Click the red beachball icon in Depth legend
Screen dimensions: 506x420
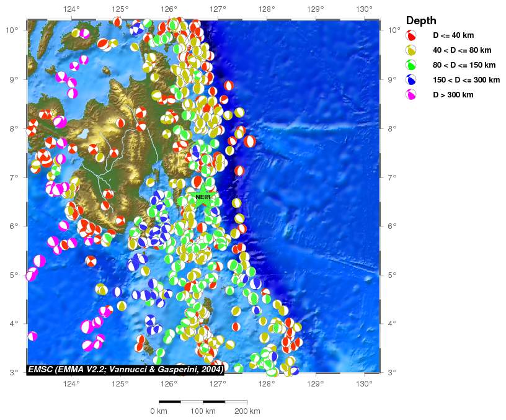[411, 35]
